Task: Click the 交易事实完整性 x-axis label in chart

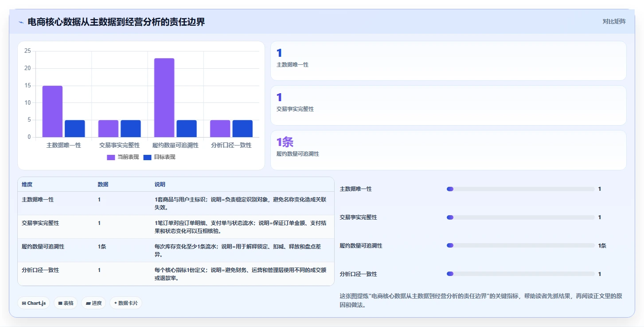Action: pos(120,145)
